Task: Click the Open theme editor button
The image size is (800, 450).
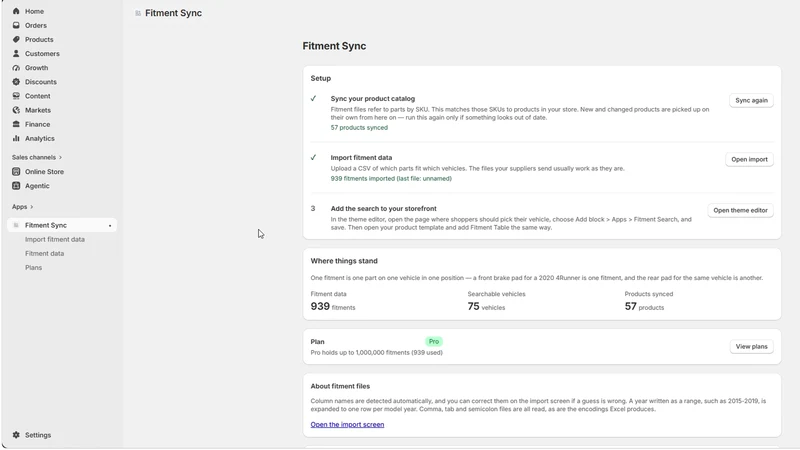Action: coord(740,210)
